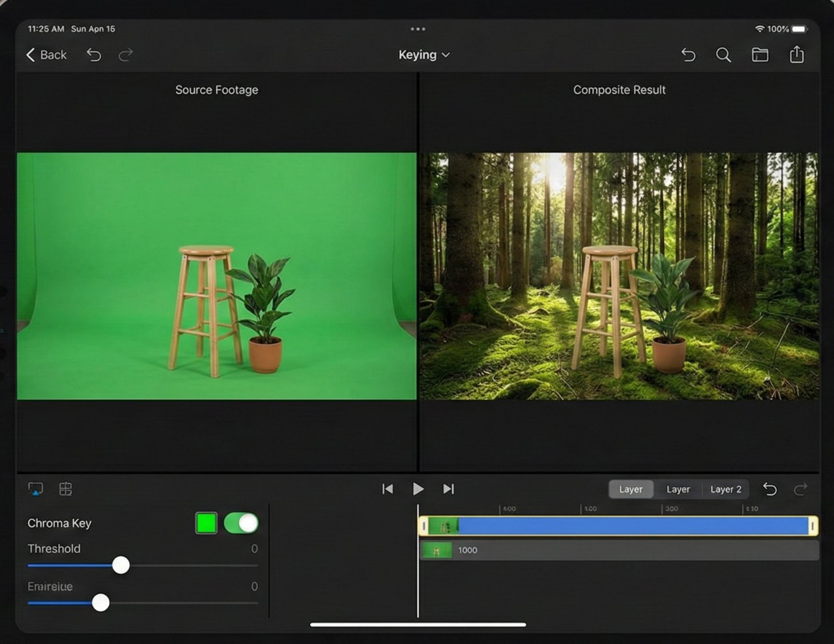Tap the share/export icon
The image size is (834, 644).
coord(796,55)
